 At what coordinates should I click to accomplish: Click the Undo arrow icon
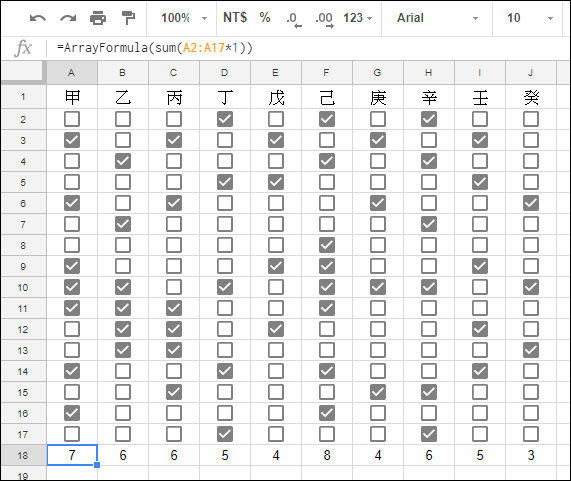[x=38, y=18]
